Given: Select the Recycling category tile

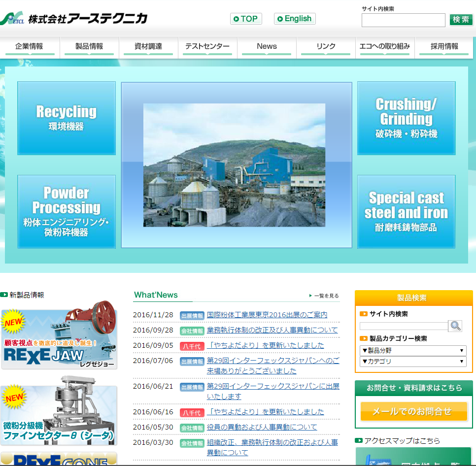Looking at the screenshot, I should click(x=67, y=118).
